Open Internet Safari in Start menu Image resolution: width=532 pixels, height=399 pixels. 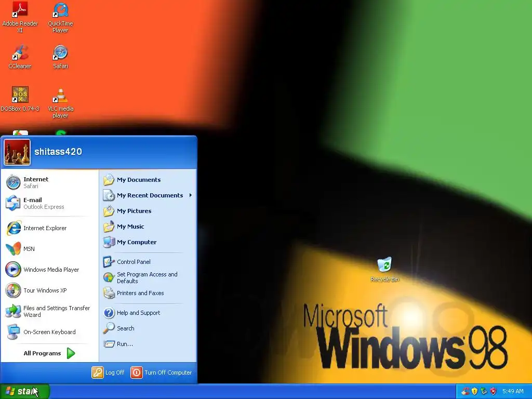coord(49,182)
